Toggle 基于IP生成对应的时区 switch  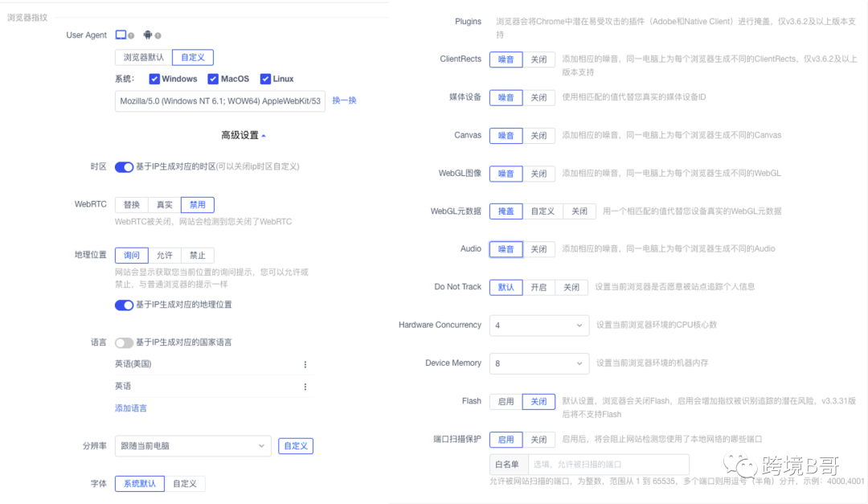coord(124,167)
